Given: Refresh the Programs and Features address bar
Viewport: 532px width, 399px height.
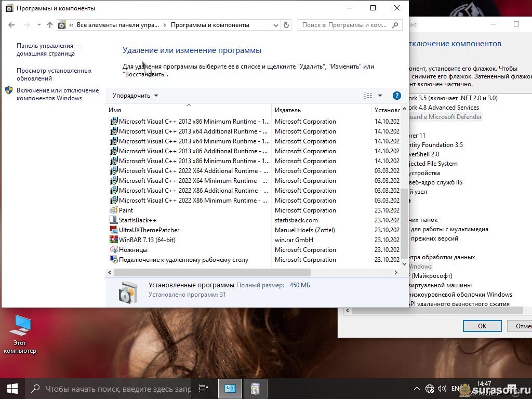Looking at the screenshot, I should [286, 25].
